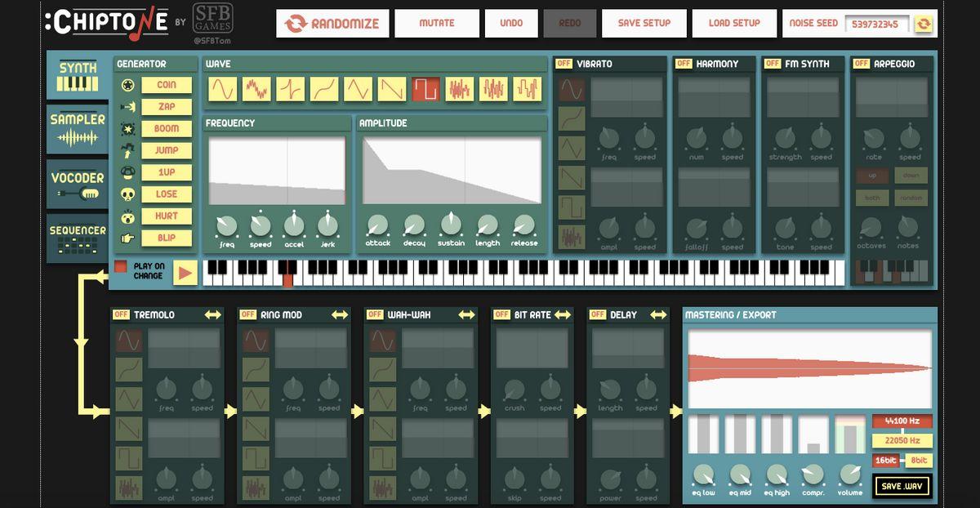Screen dimensions: 980x508
Task: Click the mastering volume knob
Action: coord(850,475)
